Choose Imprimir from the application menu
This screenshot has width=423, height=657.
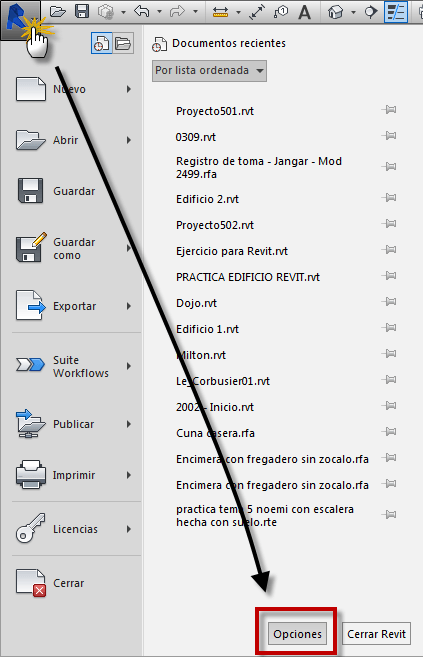pyautogui.click(x=74, y=475)
